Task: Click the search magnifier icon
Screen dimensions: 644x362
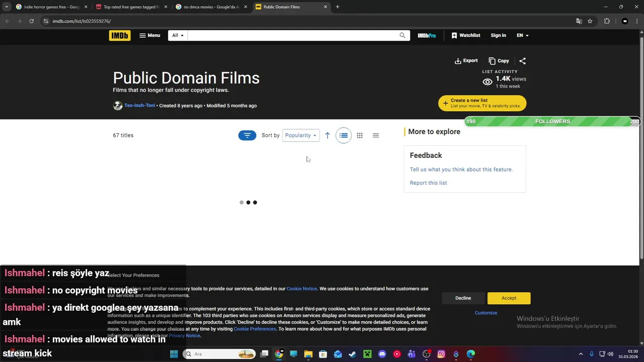Action: 403,35
